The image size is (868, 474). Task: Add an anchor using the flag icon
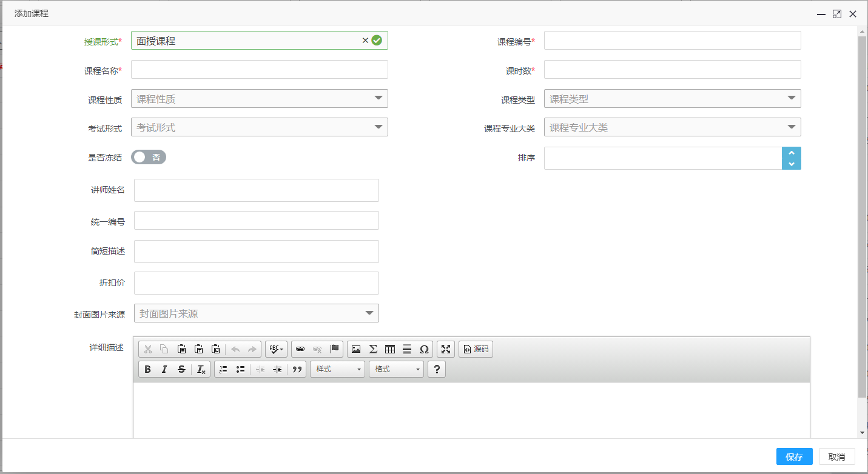click(334, 349)
